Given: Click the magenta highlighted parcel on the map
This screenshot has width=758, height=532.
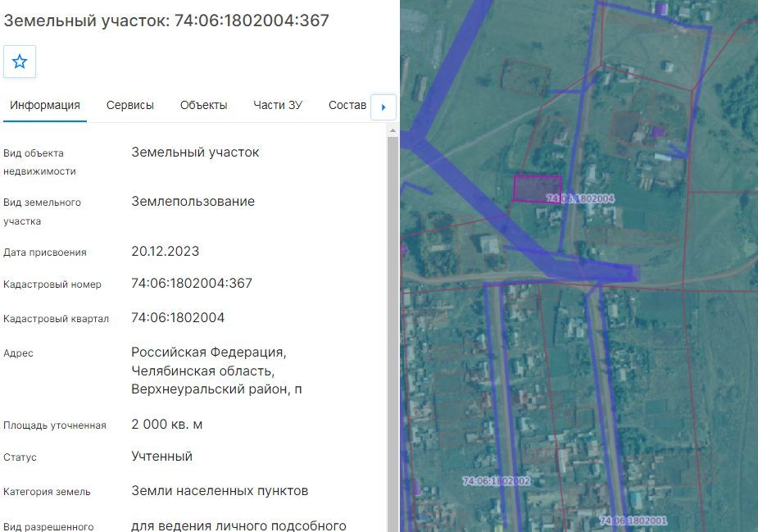Looking at the screenshot, I should click(537, 189).
